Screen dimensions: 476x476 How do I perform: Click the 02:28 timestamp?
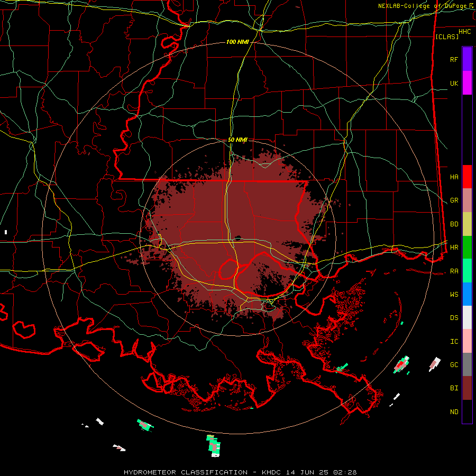tap(344, 472)
